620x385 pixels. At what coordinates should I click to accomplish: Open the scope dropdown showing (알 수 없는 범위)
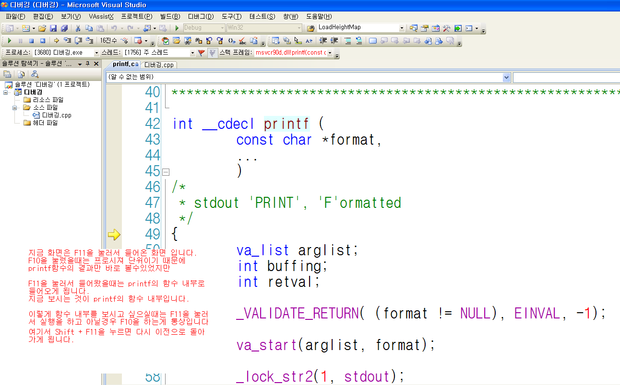coord(507,77)
